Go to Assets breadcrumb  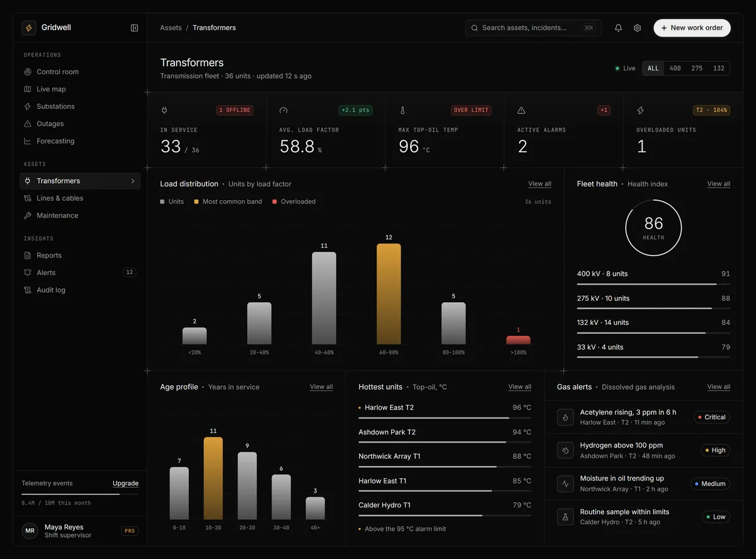pos(171,28)
